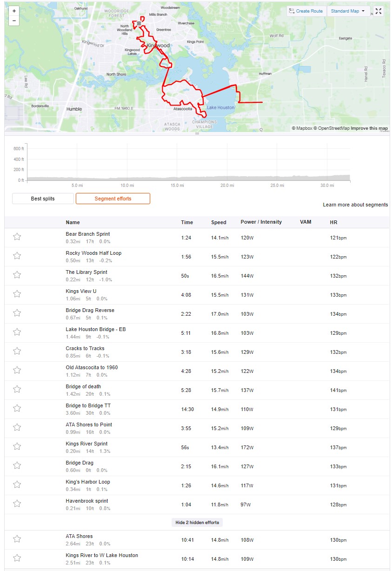
Task: Click the Create Route button
Action: click(x=306, y=11)
